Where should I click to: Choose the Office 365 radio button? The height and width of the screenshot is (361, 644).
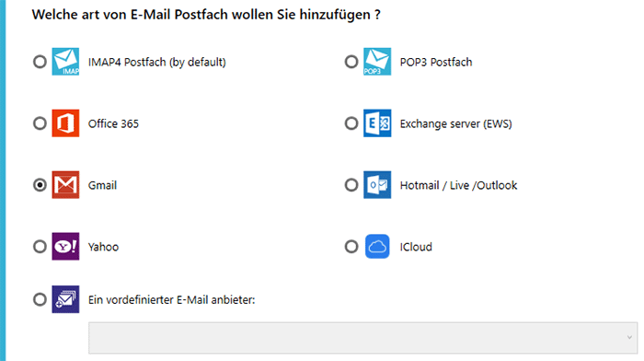tap(40, 122)
